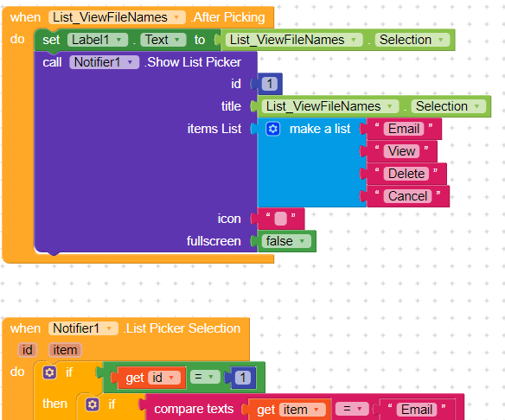This screenshot has height=420, width=505.
Task: Open the get id variable dropdown
Action: pyautogui.click(x=165, y=378)
